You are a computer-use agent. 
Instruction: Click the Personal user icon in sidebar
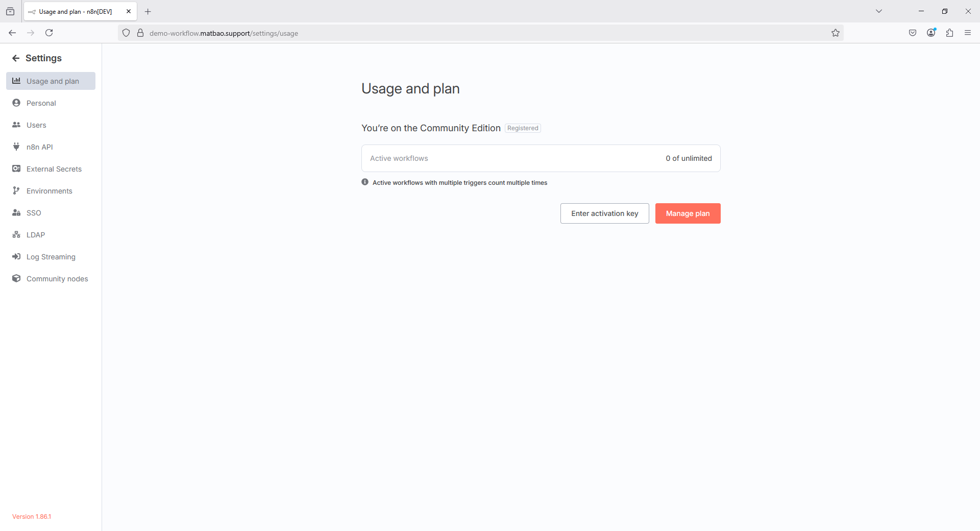(x=16, y=103)
